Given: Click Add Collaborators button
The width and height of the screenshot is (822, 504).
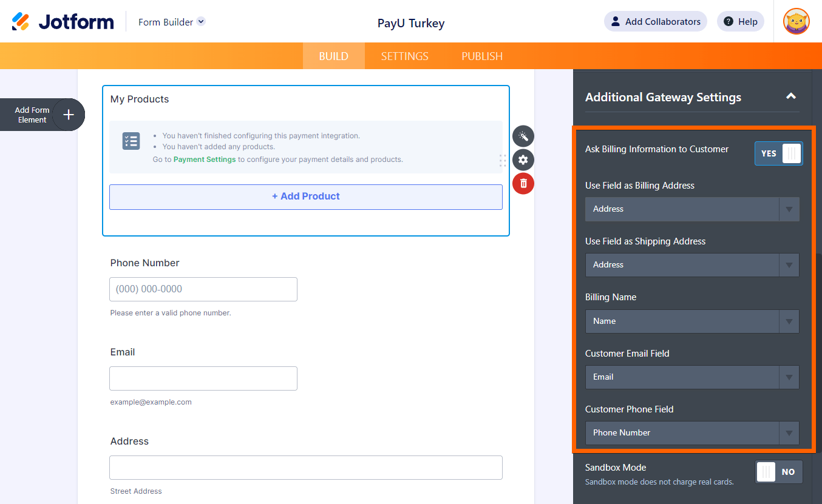Looking at the screenshot, I should 656,21.
